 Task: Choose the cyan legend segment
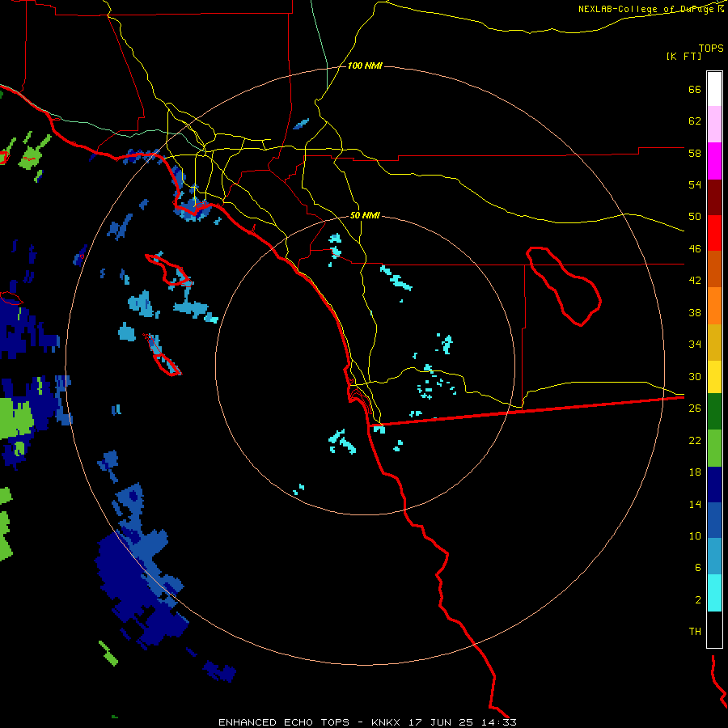click(x=714, y=593)
